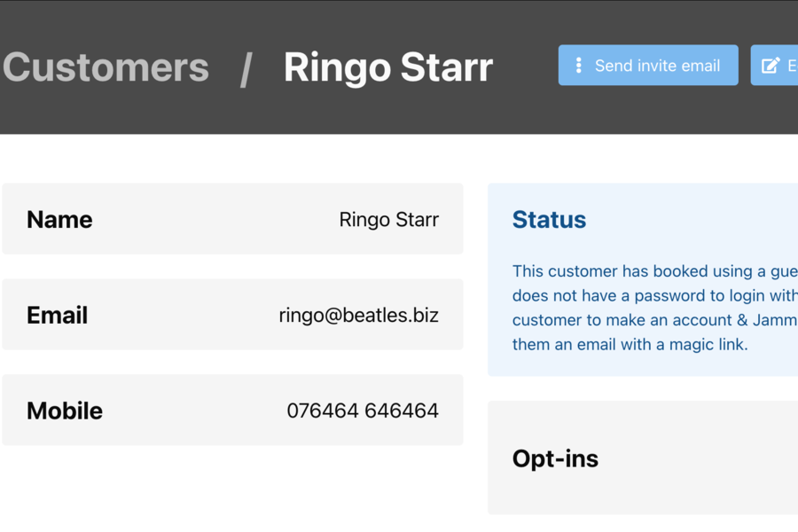Click the Edit pencil icon
This screenshot has height=532, width=798.
coord(771,66)
